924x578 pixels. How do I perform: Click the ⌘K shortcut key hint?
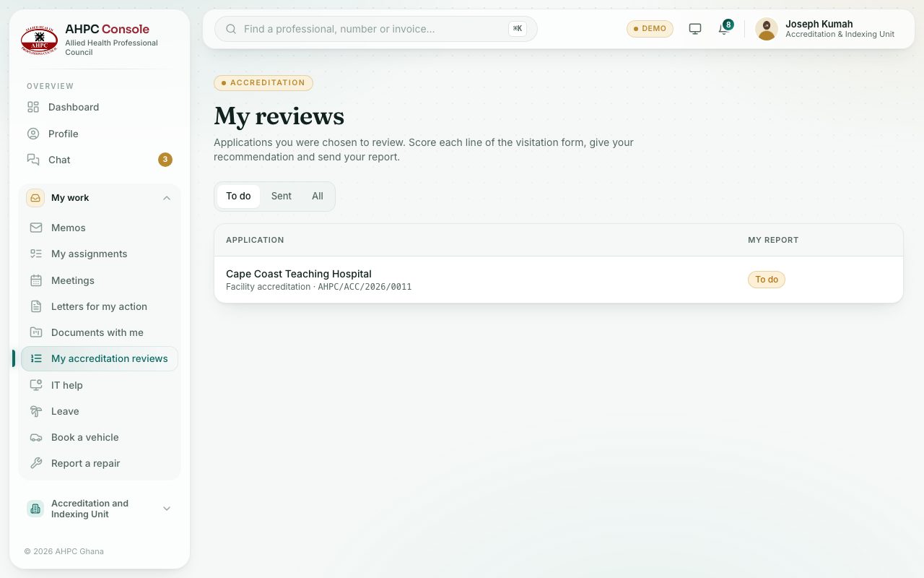(x=517, y=29)
